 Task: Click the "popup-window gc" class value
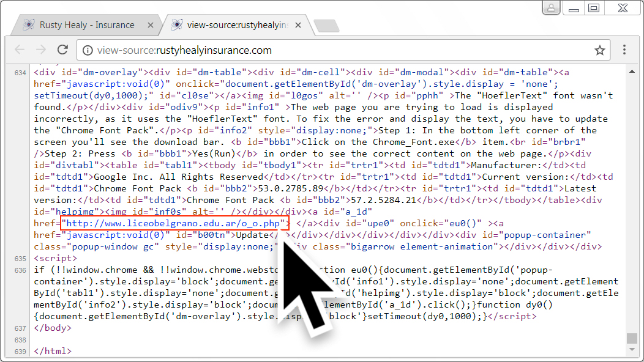click(113, 246)
